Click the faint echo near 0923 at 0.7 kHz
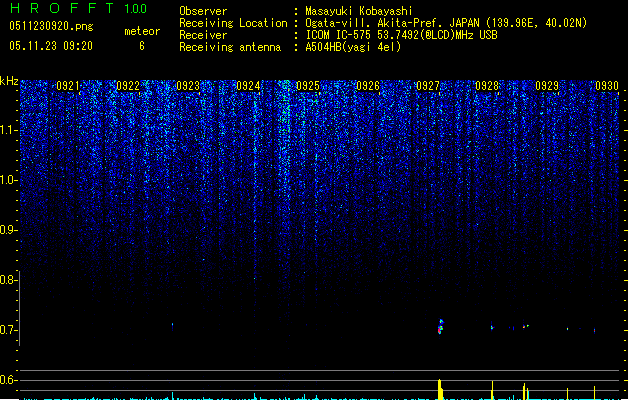 coord(172,326)
